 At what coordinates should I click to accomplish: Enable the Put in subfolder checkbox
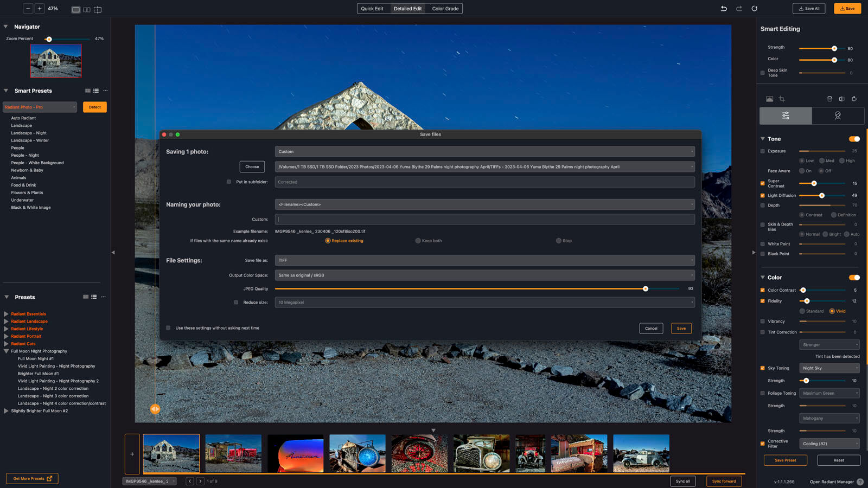tap(229, 182)
